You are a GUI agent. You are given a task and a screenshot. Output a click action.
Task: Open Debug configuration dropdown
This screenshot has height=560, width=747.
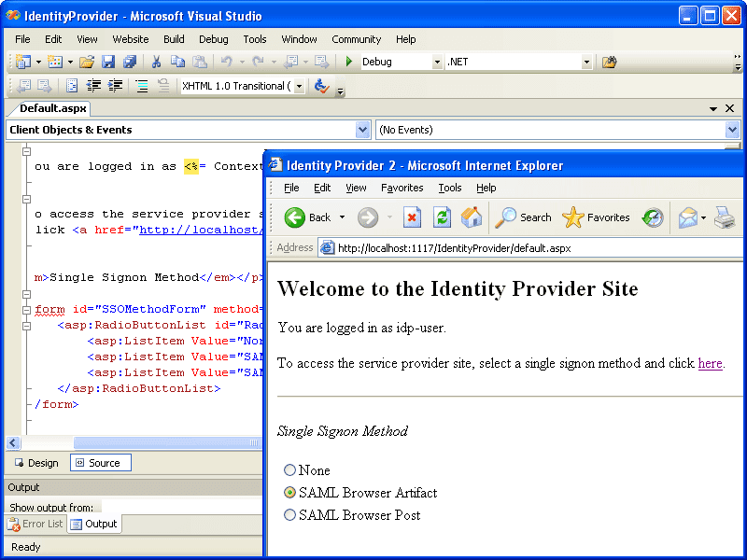tap(437, 62)
